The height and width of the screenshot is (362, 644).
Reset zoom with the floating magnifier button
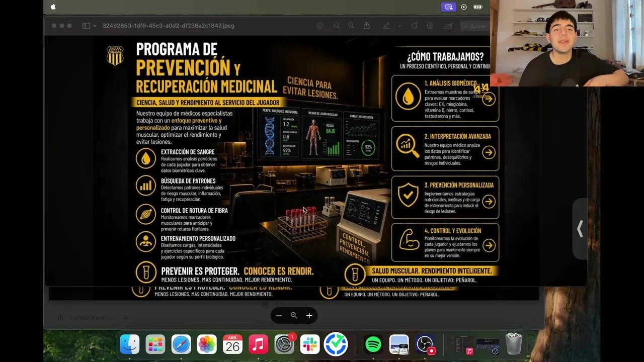[x=294, y=315]
